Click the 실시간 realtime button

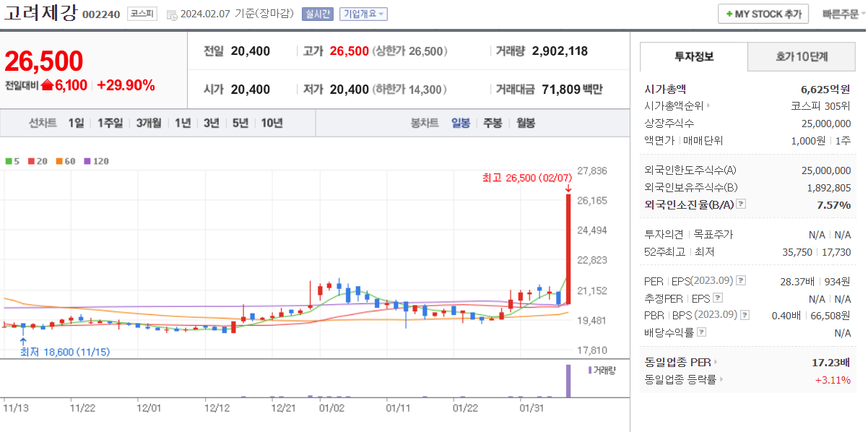(318, 14)
